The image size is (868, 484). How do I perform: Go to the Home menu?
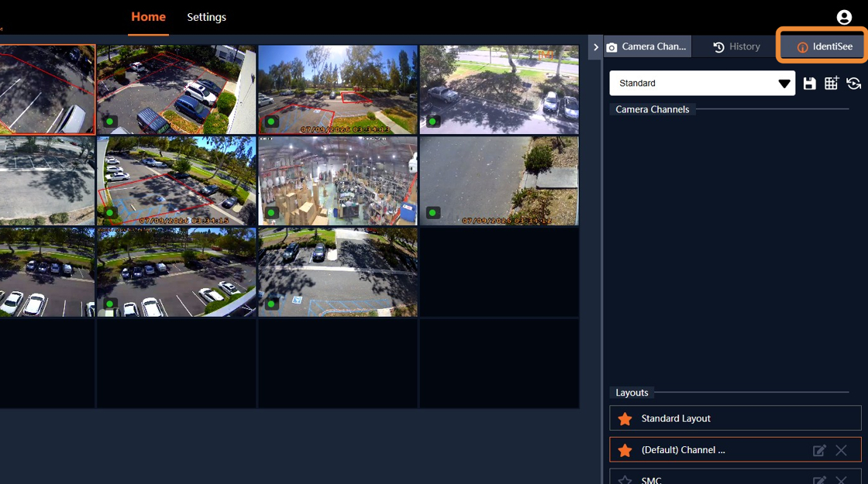click(148, 17)
